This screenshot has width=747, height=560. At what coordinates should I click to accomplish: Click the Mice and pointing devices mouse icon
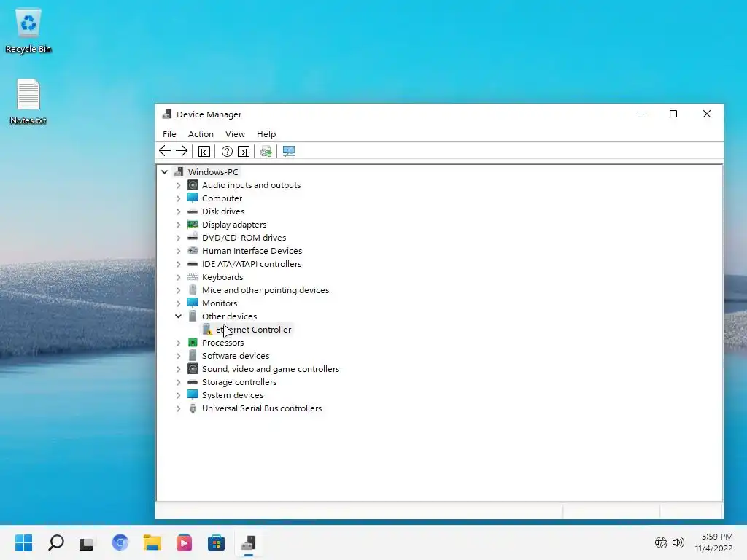pyautogui.click(x=193, y=290)
